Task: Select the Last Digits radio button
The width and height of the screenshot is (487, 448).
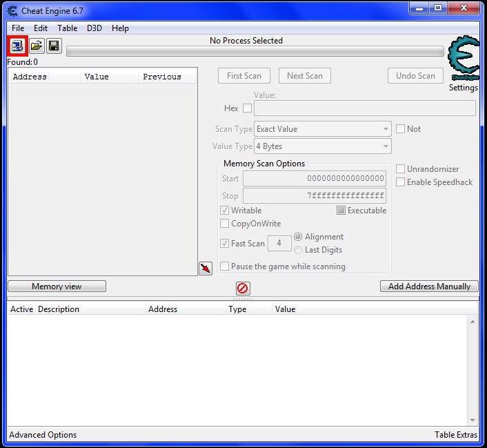Action: point(298,250)
